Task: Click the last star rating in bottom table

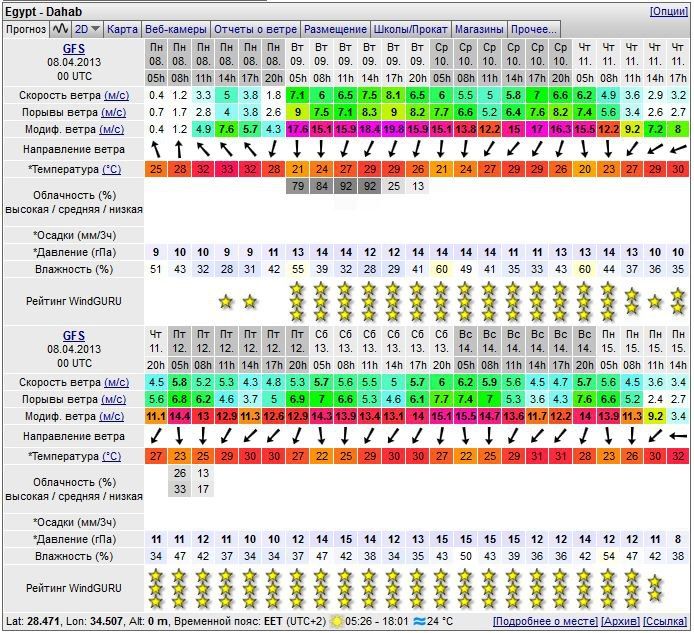Action: pyautogui.click(x=655, y=588)
